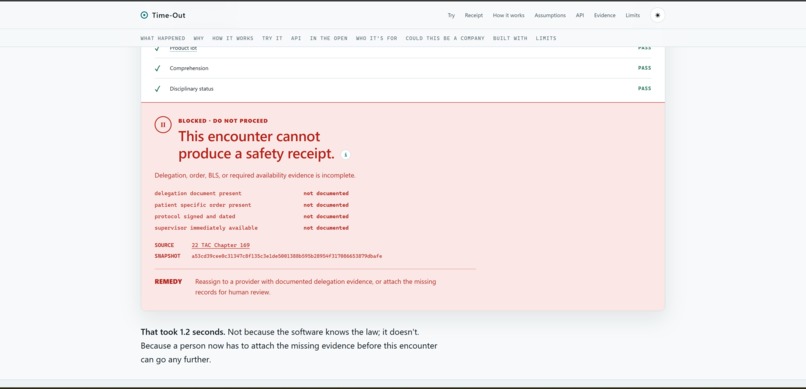Click 'not documented' for supervisor availability
The image size is (806, 389).
(326, 228)
